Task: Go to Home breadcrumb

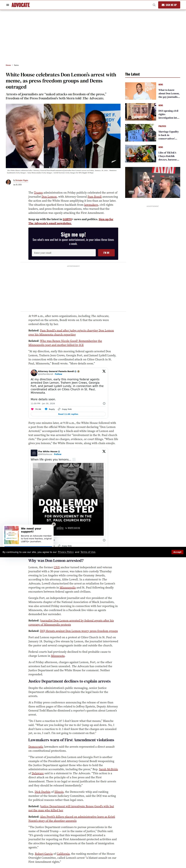Action: coord(8,65)
